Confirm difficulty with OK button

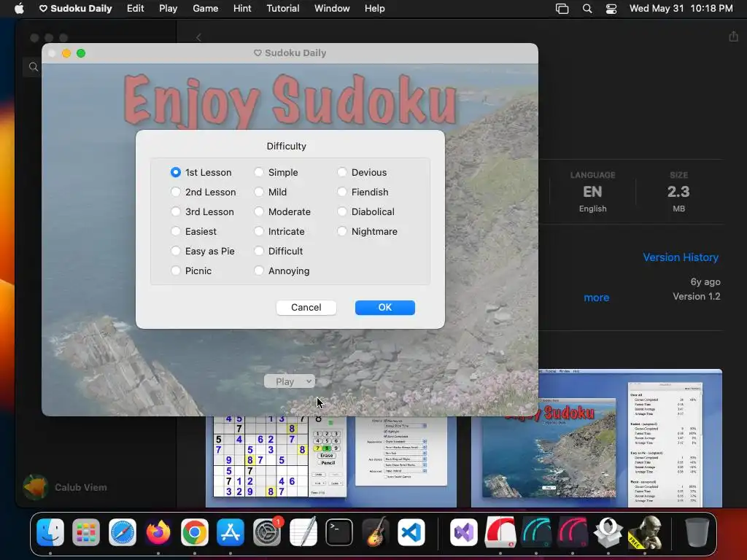pyautogui.click(x=385, y=308)
